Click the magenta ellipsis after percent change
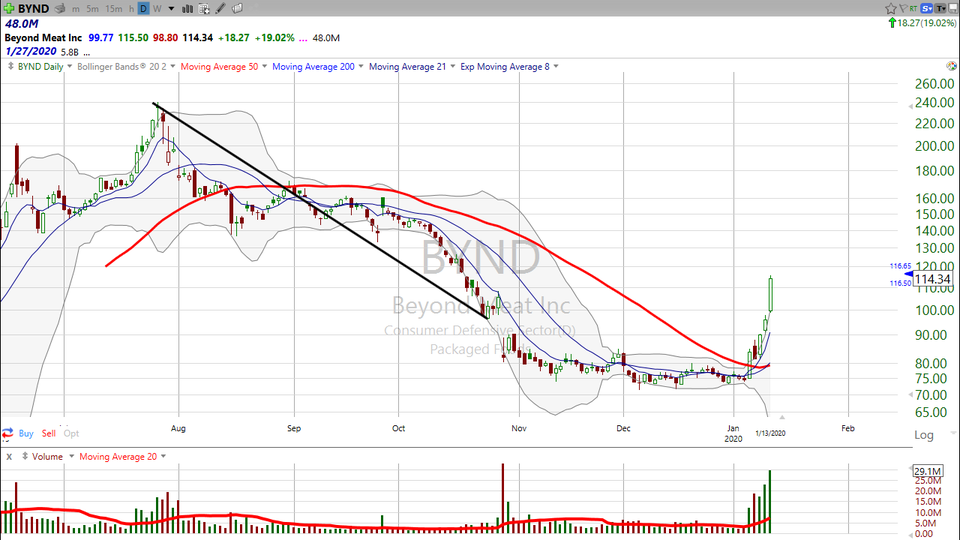Viewport: 960px width, 540px height. point(303,39)
